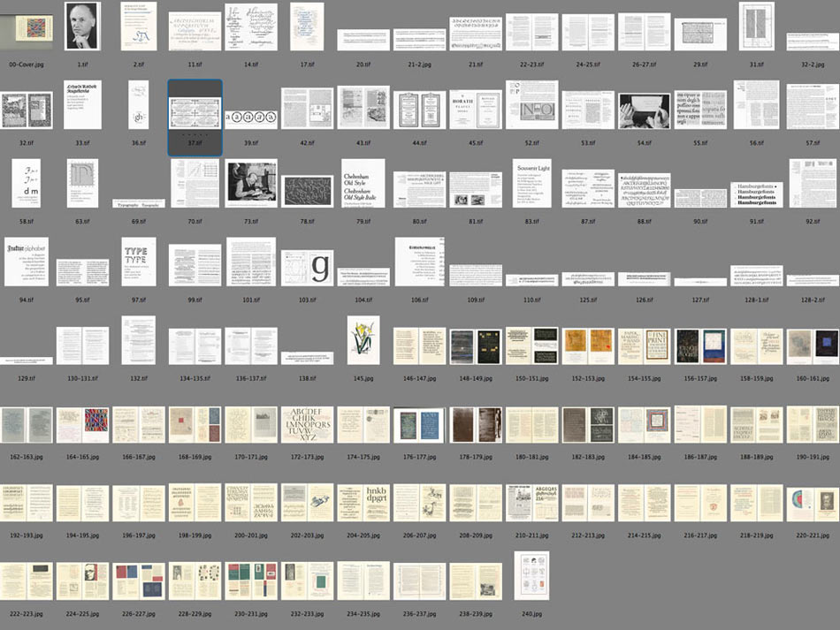840x630 pixels.
Task: Click the 32-2.jpg file name label
Action: tap(813, 65)
